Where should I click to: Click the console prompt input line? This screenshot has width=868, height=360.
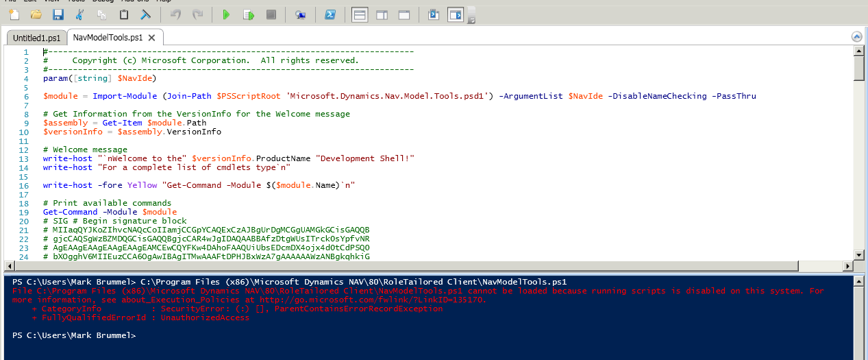pos(411,336)
